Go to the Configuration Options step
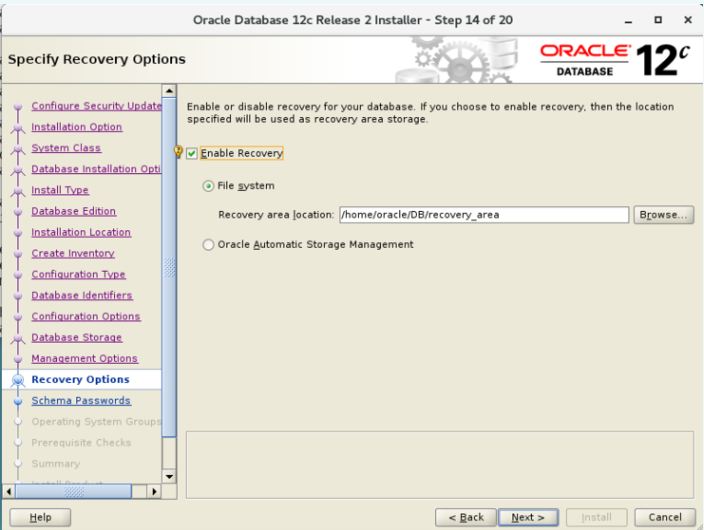This screenshot has width=704, height=530. click(86, 317)
